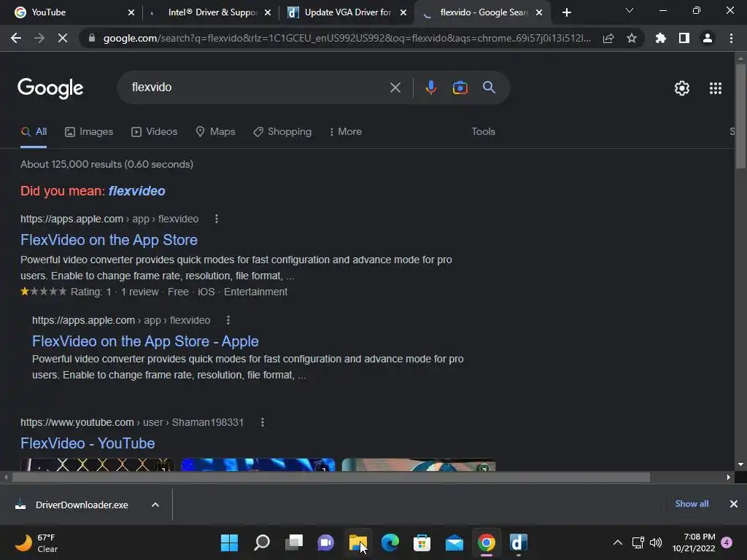Open File Explorer from the taskbar
747x560 pixels.
point(357,542)
